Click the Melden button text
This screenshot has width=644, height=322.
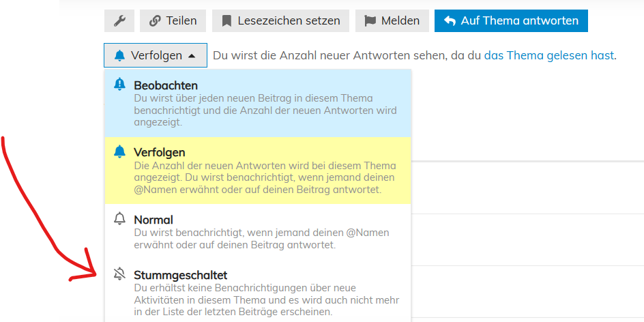[x=400, y=20]
